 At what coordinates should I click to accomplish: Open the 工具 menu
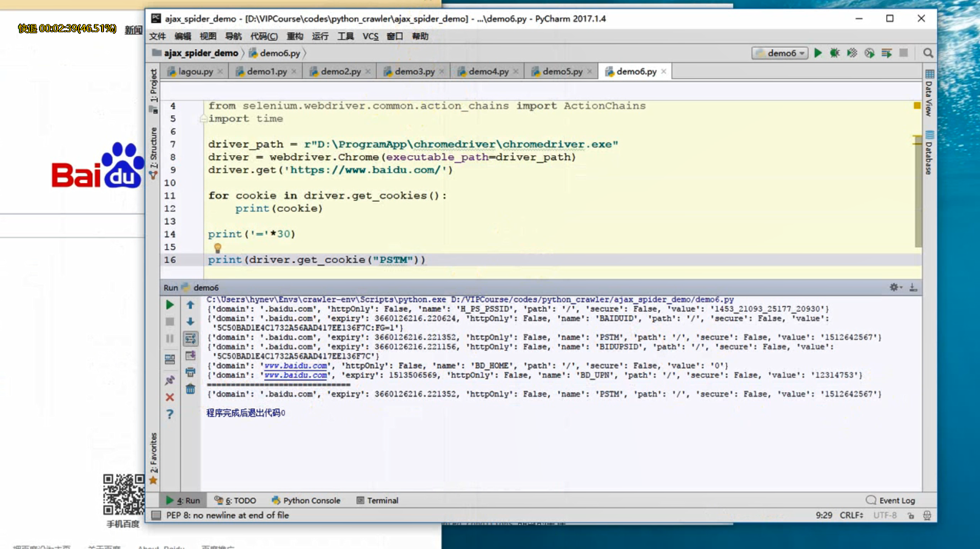coord(345,36)
